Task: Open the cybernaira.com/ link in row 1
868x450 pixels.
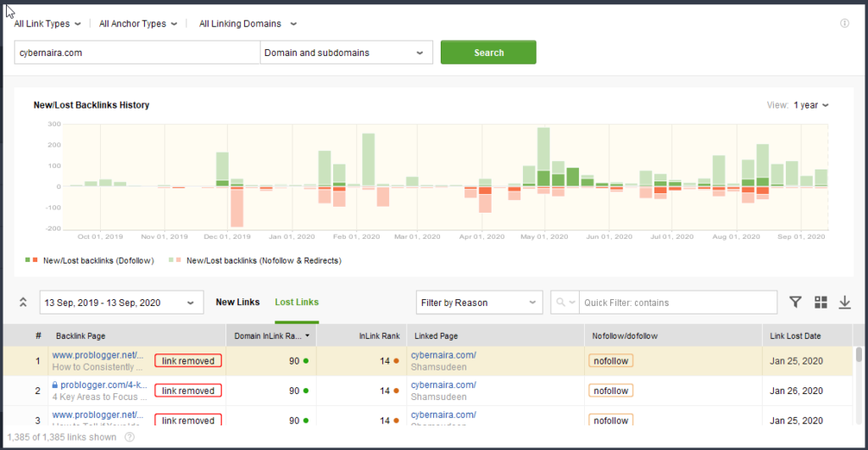Action: tap(443, 355)
